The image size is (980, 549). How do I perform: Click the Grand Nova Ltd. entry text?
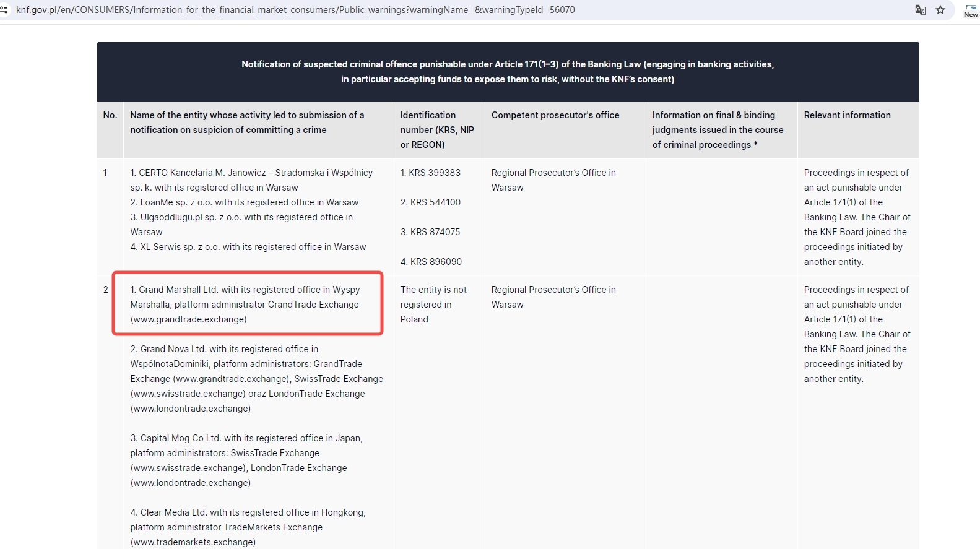click(256, 378)
